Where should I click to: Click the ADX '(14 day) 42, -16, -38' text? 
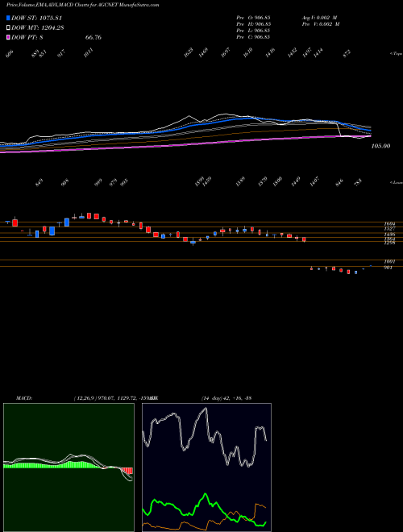pos(226,398)
